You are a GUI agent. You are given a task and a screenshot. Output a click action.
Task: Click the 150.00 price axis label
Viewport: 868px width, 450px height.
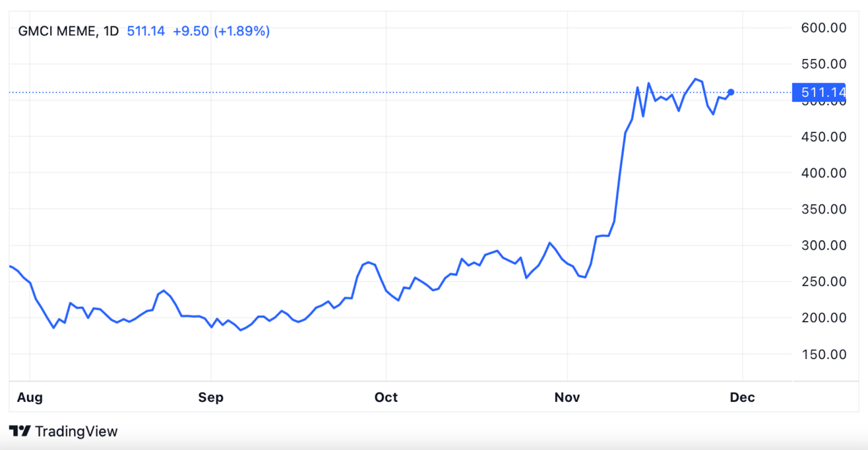[824, 354]
